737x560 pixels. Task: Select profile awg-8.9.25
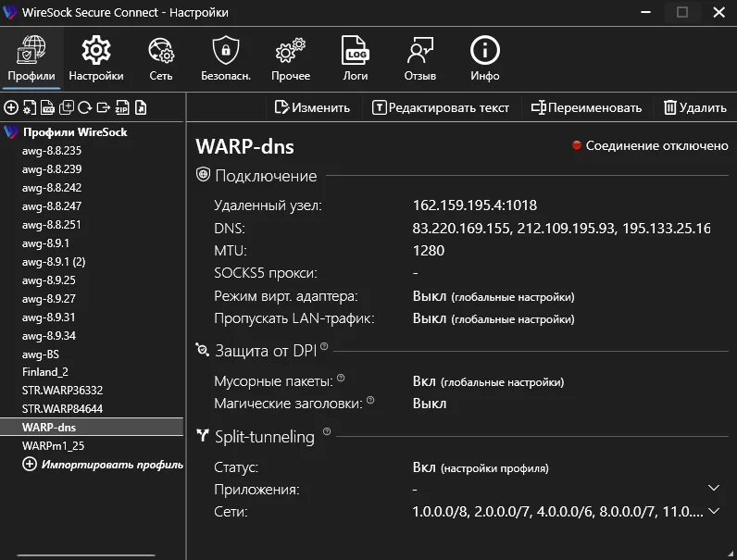click(x=48, y=280)
